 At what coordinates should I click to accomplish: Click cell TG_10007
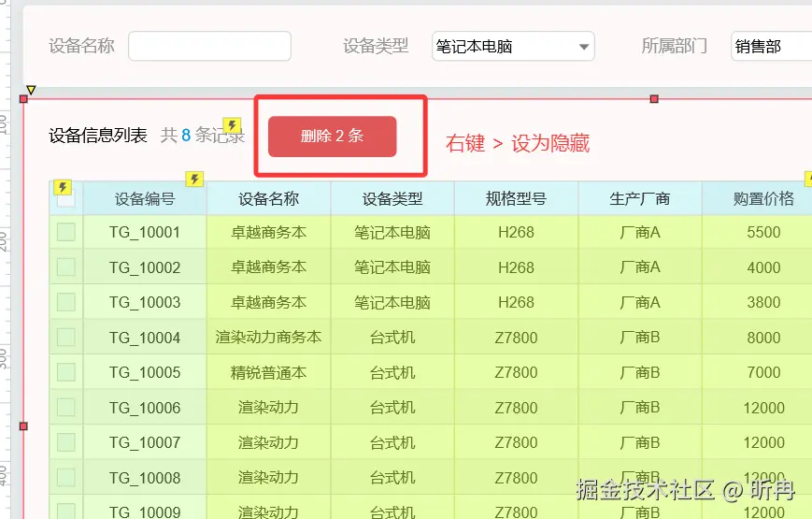145,442
